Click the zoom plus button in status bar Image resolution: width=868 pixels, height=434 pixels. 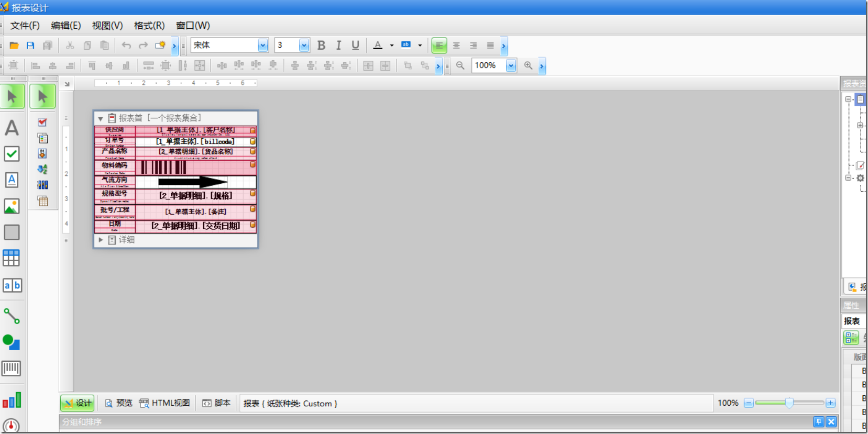tap(830, 403)
